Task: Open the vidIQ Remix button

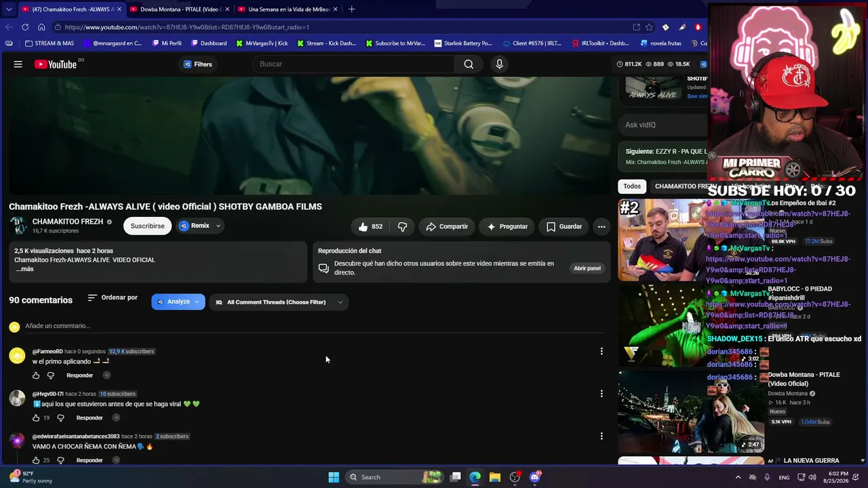Action: tap(194, 226)
